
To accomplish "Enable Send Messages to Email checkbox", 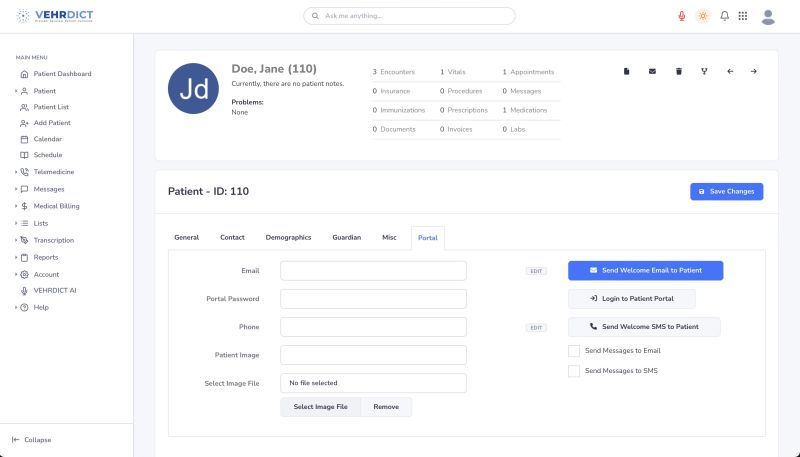I will tap(574, 351).
